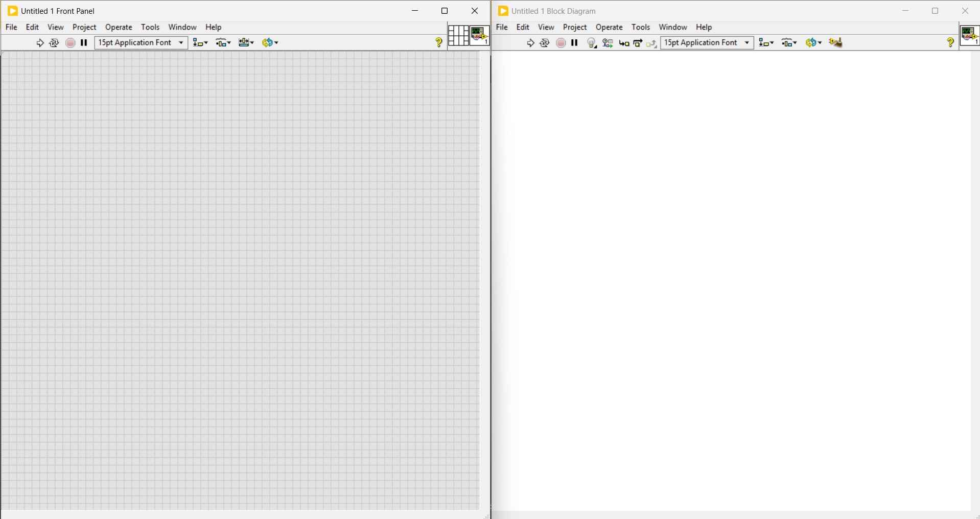This screenshot has width=980, height=519.
Task: Show Context Help from Front Panel toolbar
Action: coord(439,43)
